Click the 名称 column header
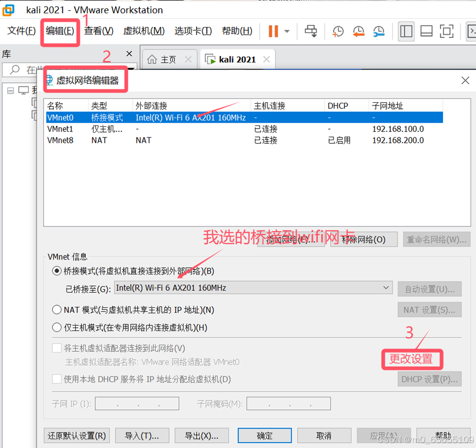This screenshot has width=476, height=448. coord(67,106)
